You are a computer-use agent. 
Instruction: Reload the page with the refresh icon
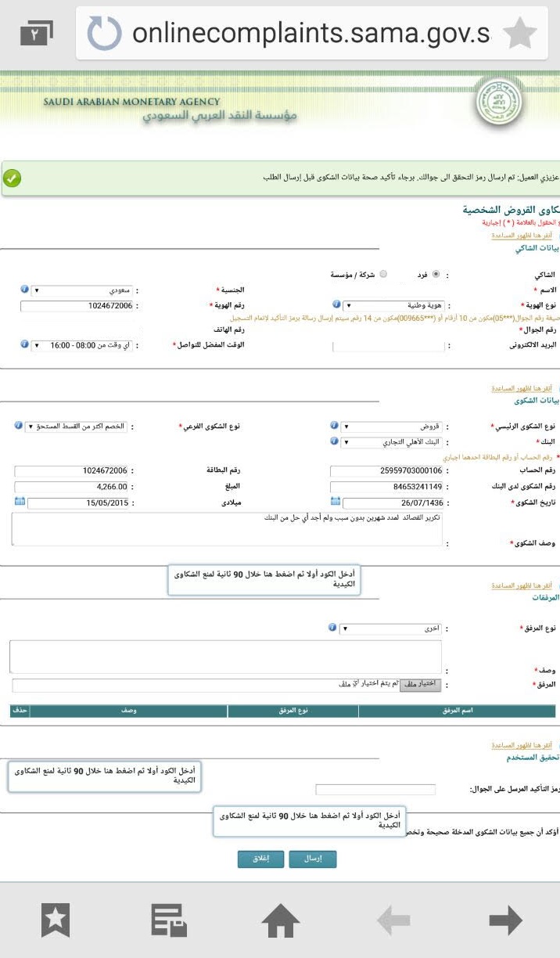104,34
